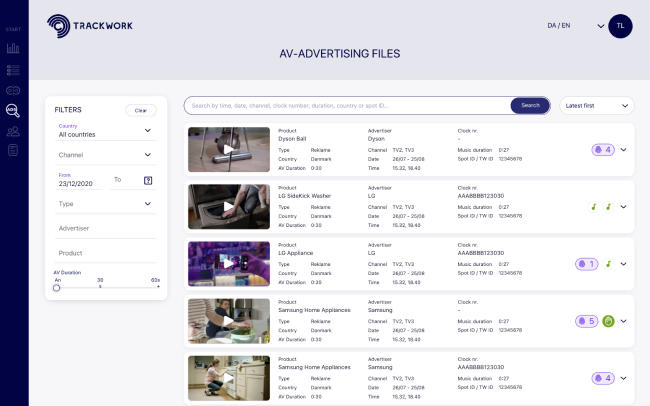Open the users sidebar icon
Viewport: 650px width, 406px height.
click(x=13, y=131)
